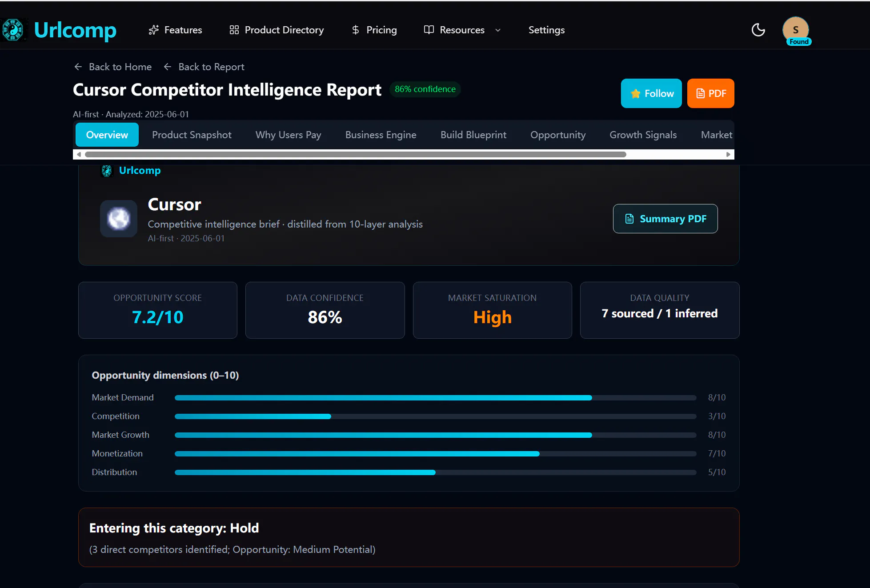Viewport: 870px width, 588px height.
Task: Click the Market Demand progress bar
Action: pyautogui.click(x=436, y=398)
